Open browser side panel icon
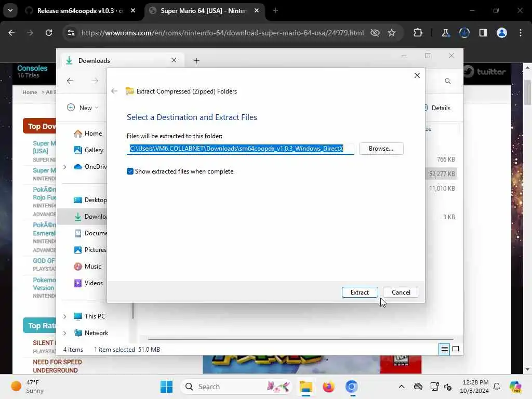532x399 pixels. 483,33
